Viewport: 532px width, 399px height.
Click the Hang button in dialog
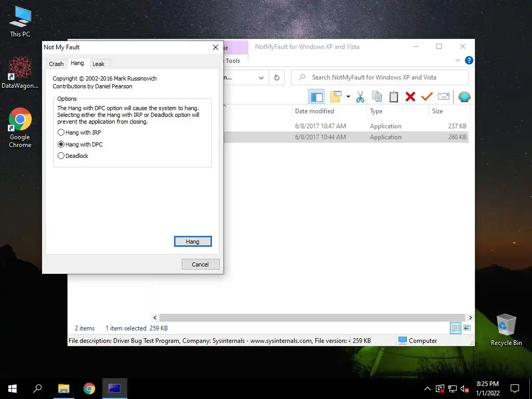click(x=193, y=241)
